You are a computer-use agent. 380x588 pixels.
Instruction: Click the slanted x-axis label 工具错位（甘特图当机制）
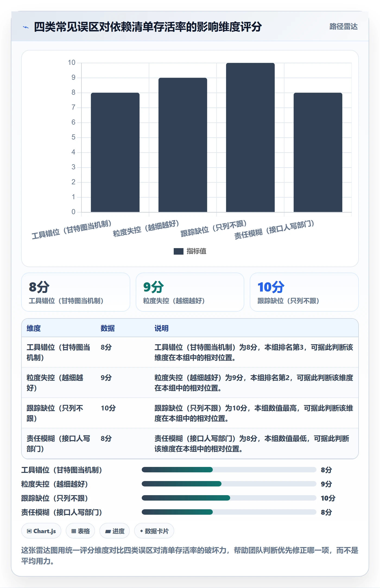click(x=72, y=229)
